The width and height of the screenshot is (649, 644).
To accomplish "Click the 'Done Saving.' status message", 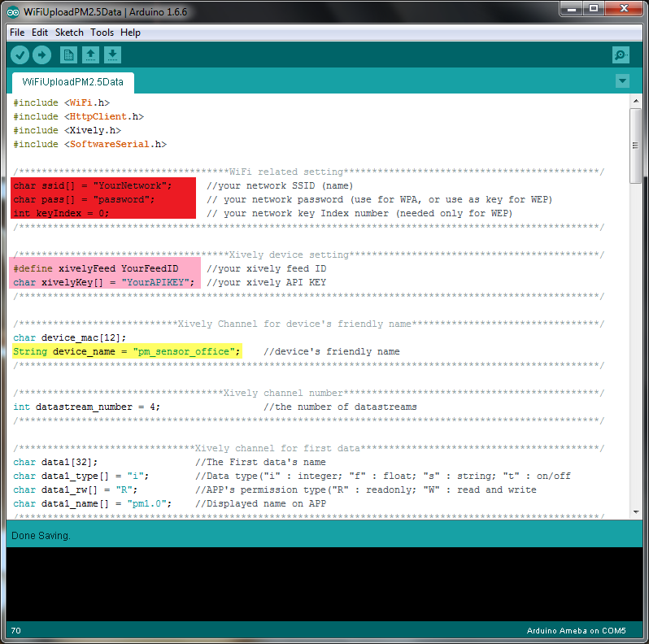I will click(41, 536).
